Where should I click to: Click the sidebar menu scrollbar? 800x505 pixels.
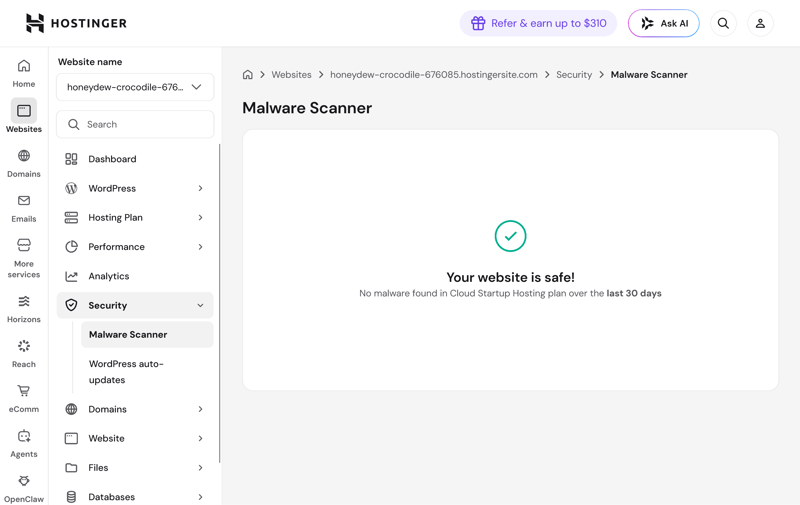pos(219,304)
